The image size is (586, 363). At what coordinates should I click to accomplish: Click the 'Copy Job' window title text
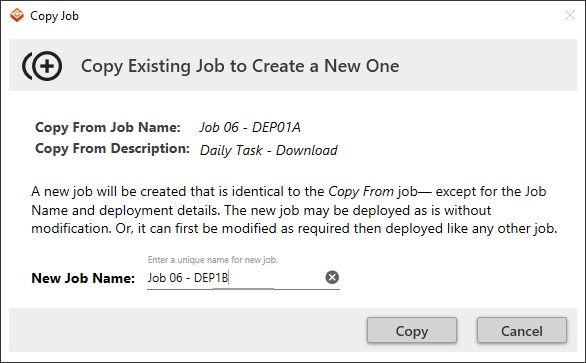[x=55, y=16]
